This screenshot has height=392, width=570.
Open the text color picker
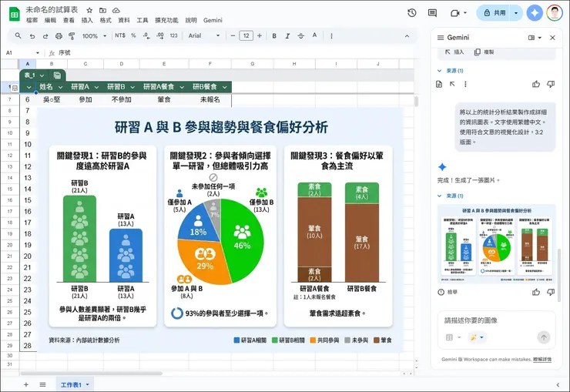tap(314, 35)
